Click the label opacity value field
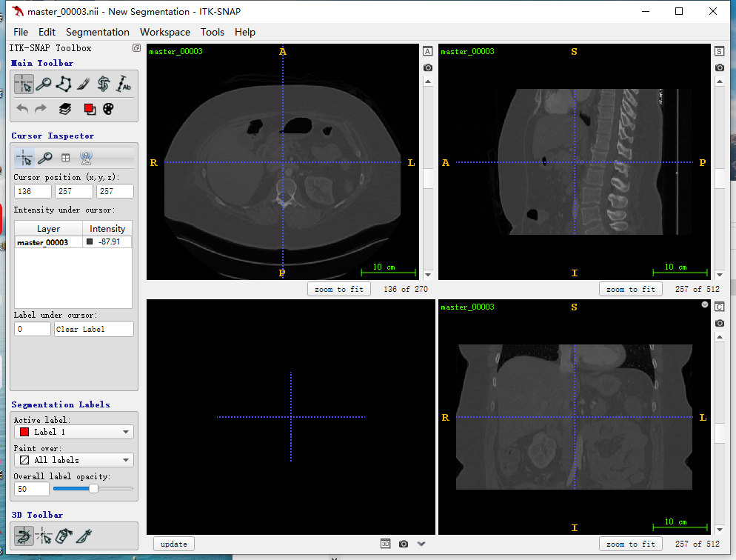The width and height of the screenshot is (736, 560). [x=31, y=489]
